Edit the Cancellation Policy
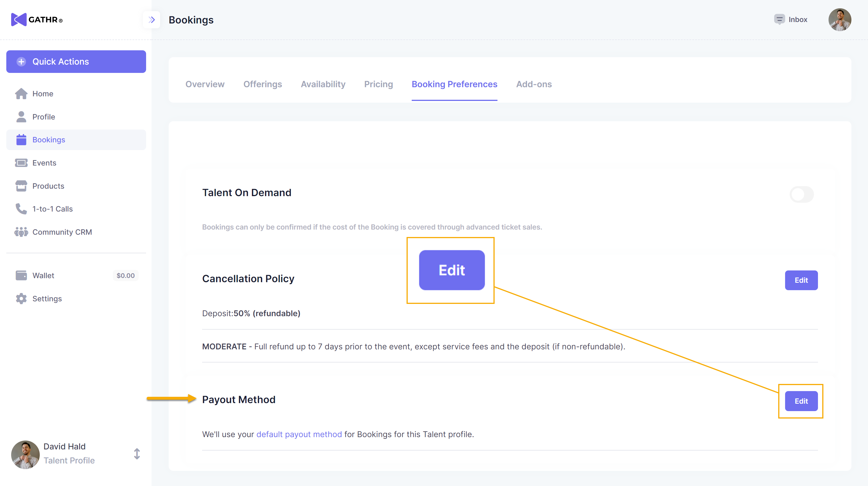 (x=801, y=280)
